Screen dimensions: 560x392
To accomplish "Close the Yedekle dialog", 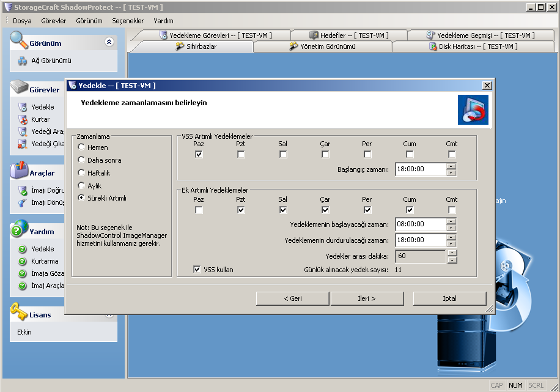I will coord(487,86).
